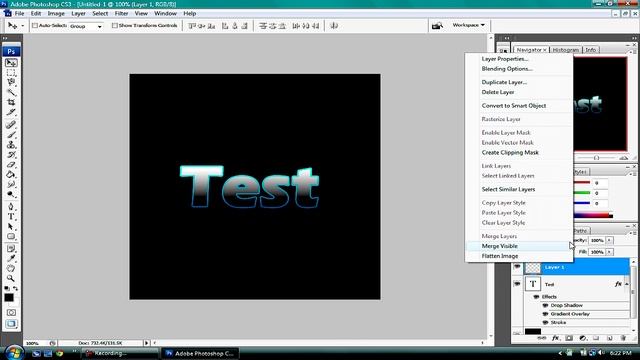Select the History Brush tool
The width and height of the screenshot is (640, 360).
coord(11,155)
